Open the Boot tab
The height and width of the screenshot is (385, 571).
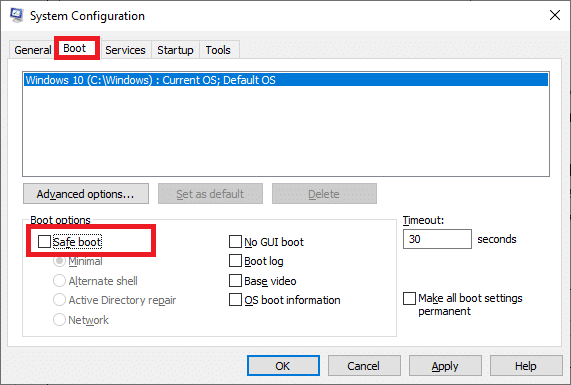[x=75, y=48]
